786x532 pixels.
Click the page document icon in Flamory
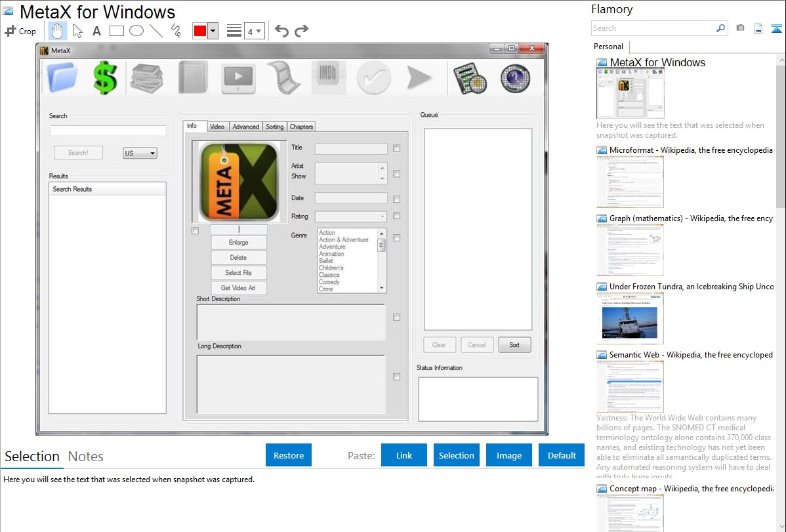(758, 28)
